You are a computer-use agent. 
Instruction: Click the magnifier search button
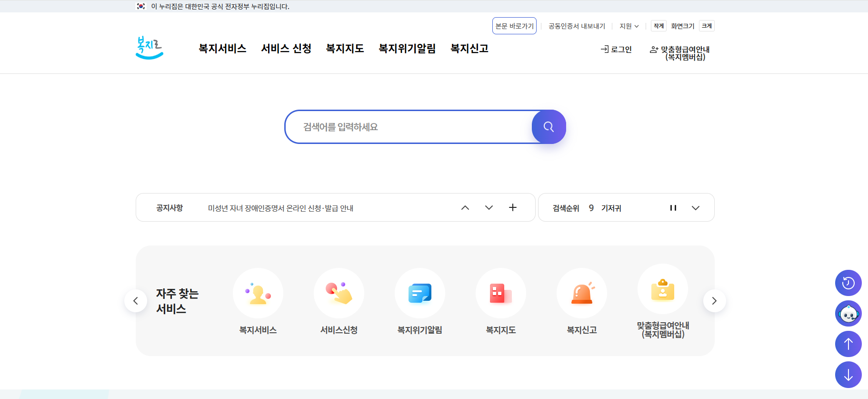[x=549, y=127]
